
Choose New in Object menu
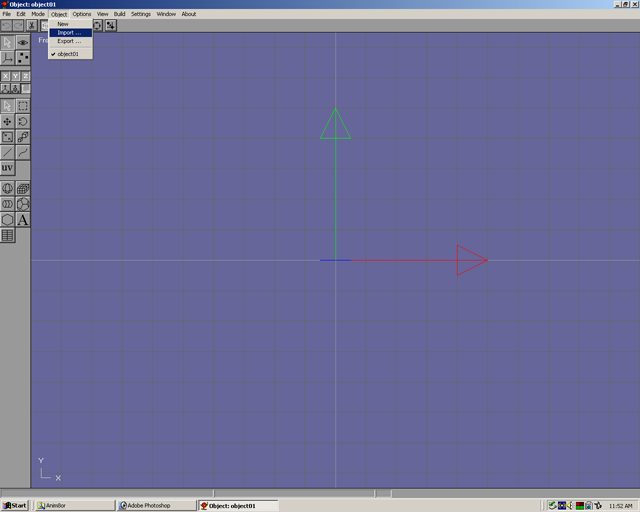click(x=71, y=24)
